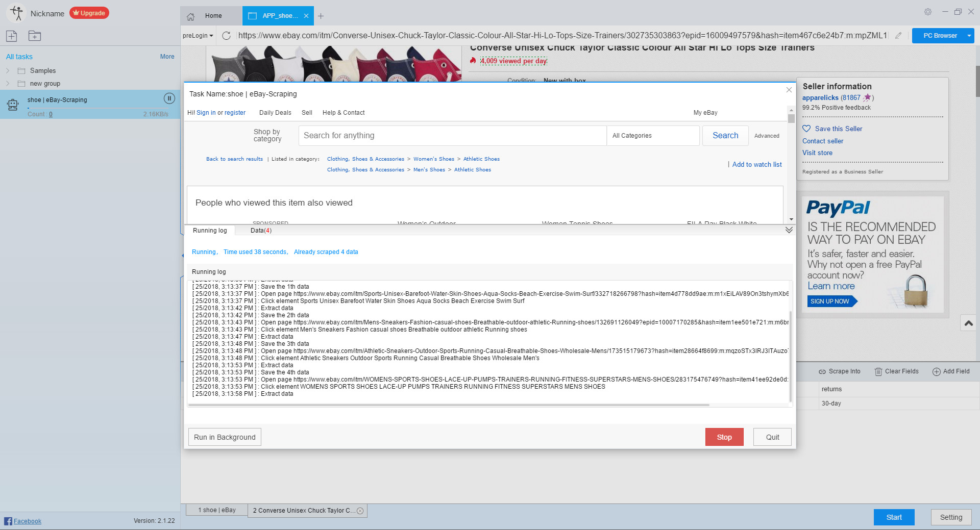Click Run in Background button
The height and width of the screenshot is (530, 980).
[x=225, y=437]
